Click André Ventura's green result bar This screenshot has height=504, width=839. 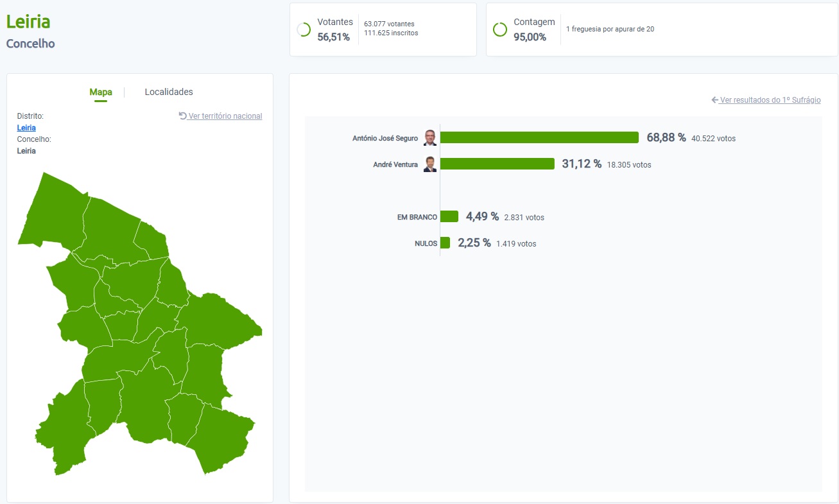(x=497, y=164)
